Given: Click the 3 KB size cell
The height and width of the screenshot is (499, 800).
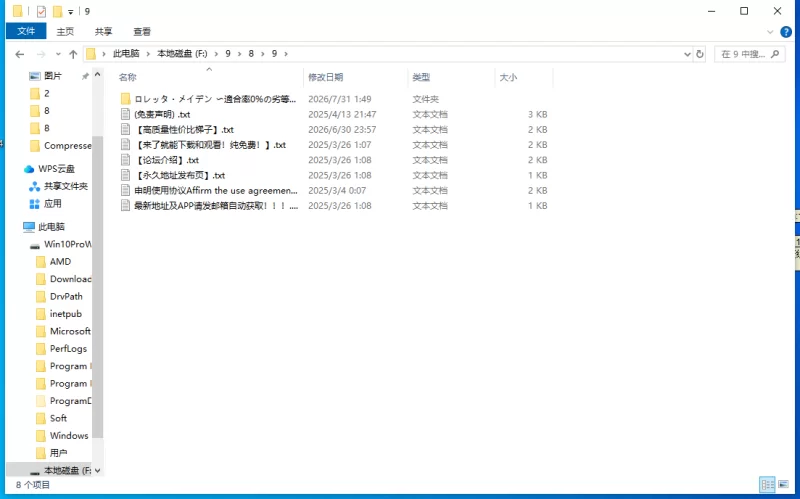Looking at the screenshot, I should tap(537, 114).
